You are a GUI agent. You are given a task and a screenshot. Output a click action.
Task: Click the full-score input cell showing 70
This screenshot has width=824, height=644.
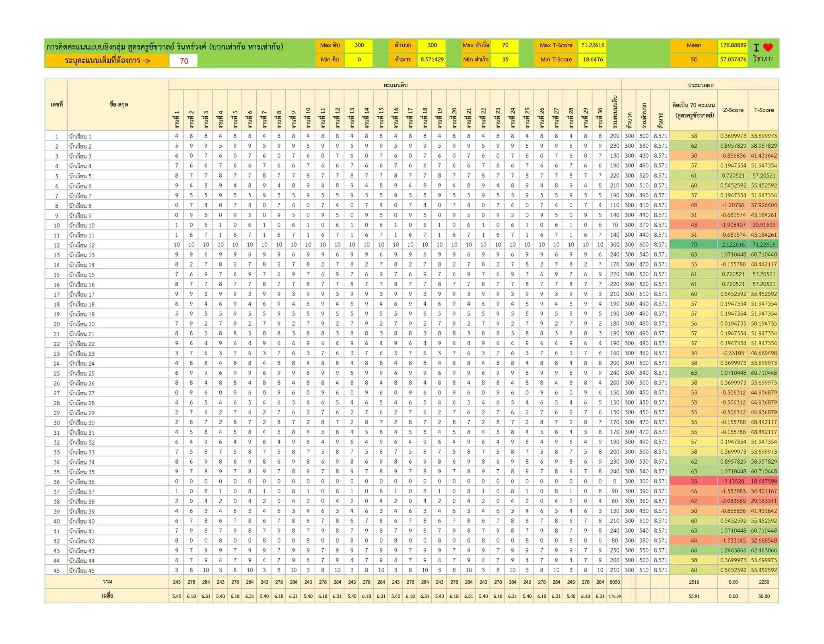(184, 61)
